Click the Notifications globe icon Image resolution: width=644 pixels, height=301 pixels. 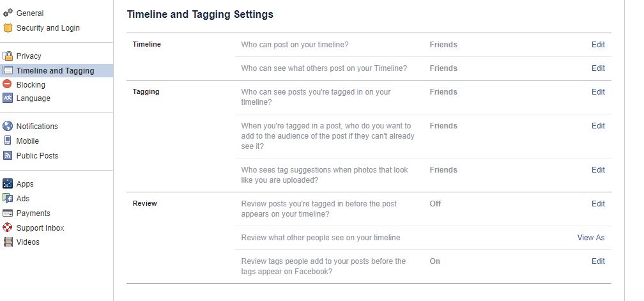pos(8,126)
